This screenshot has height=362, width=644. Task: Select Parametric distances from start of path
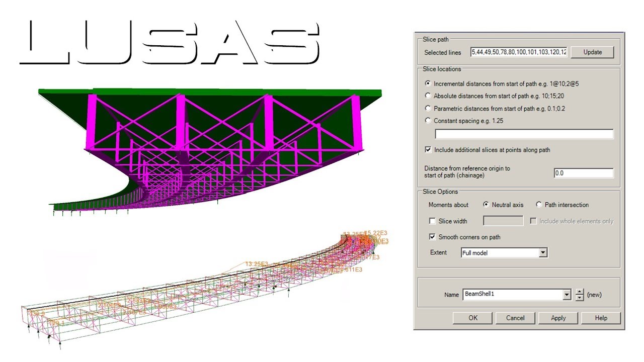pyautogui.click(x=428, y=108)
